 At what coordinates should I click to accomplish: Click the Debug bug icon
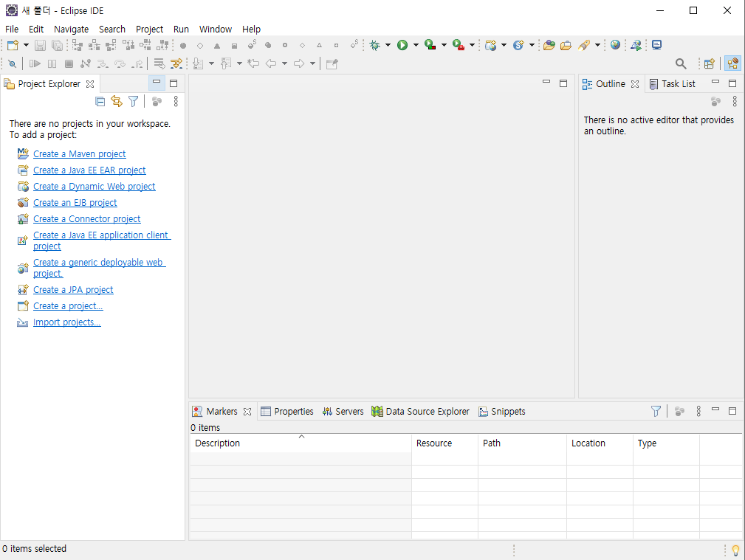(x=375, y=45)
